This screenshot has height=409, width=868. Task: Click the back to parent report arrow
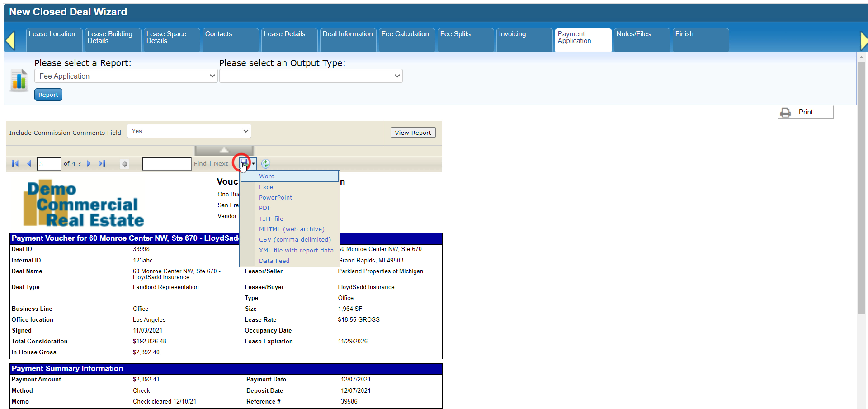(125, 164)
